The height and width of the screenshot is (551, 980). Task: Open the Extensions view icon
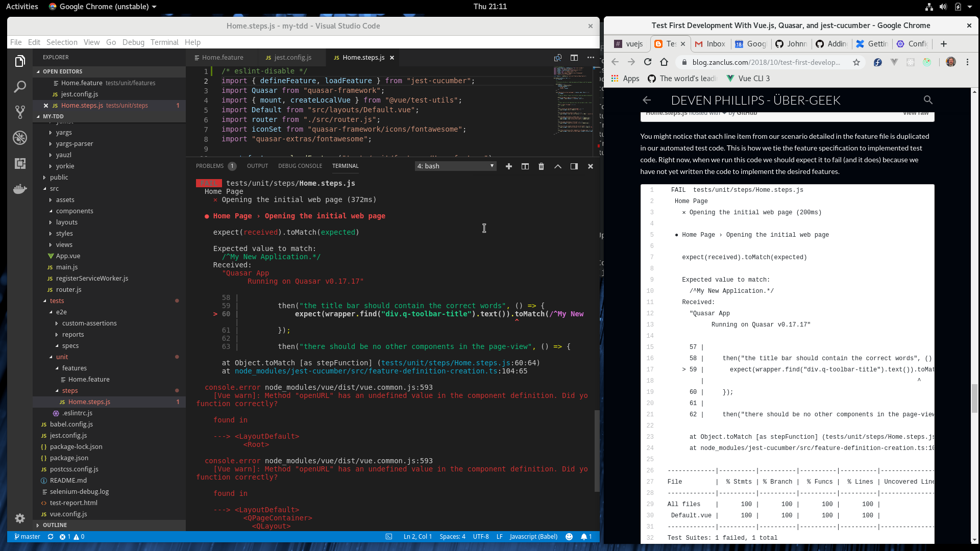point(20,163)
